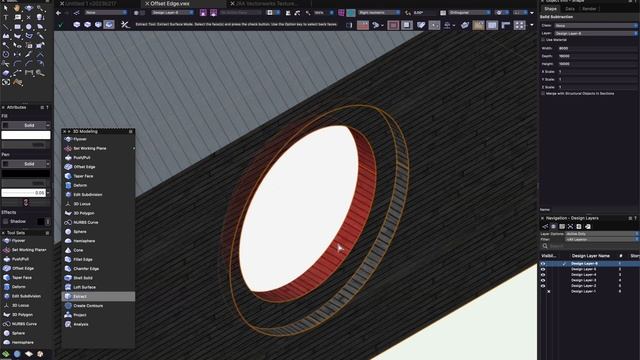Select the Sphere tool in 3D Modeling palette
640x360 pixels.
tap(98, 232)
